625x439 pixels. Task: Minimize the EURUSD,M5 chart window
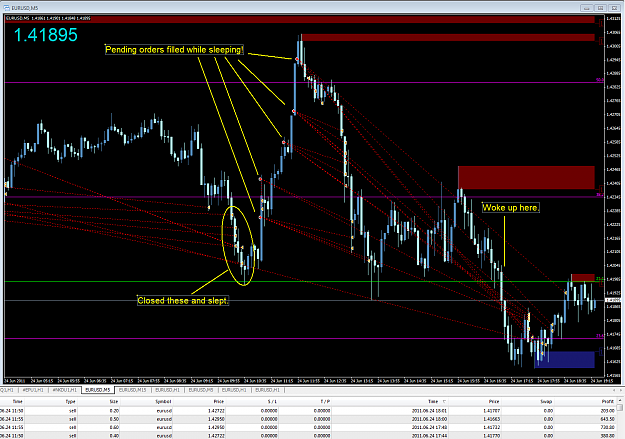pos(586,8)
